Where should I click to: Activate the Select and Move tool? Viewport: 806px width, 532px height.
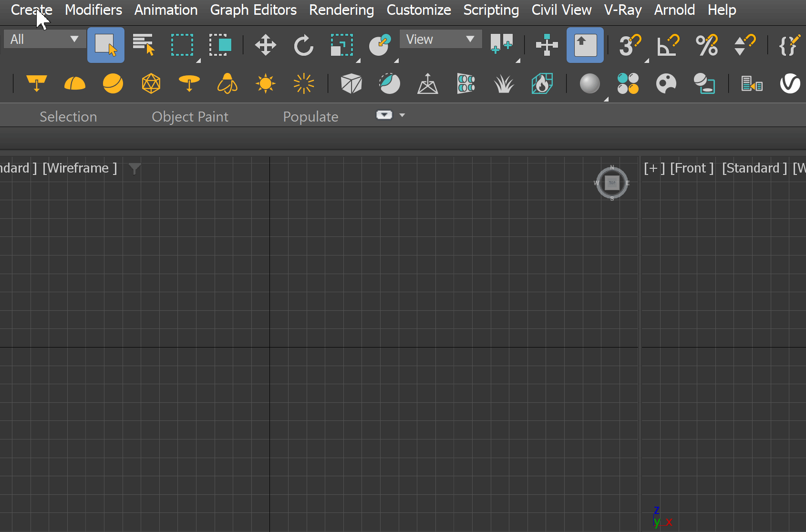[265, 45]
